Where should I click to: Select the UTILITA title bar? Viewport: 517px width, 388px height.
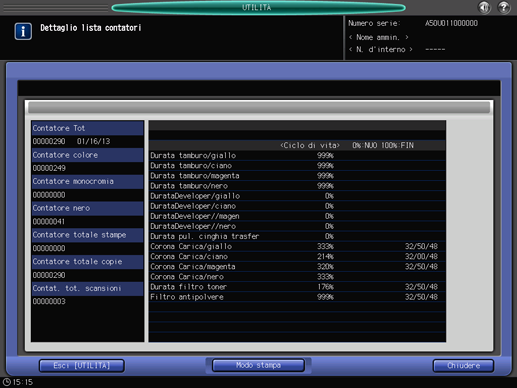(x=258, y=8)
